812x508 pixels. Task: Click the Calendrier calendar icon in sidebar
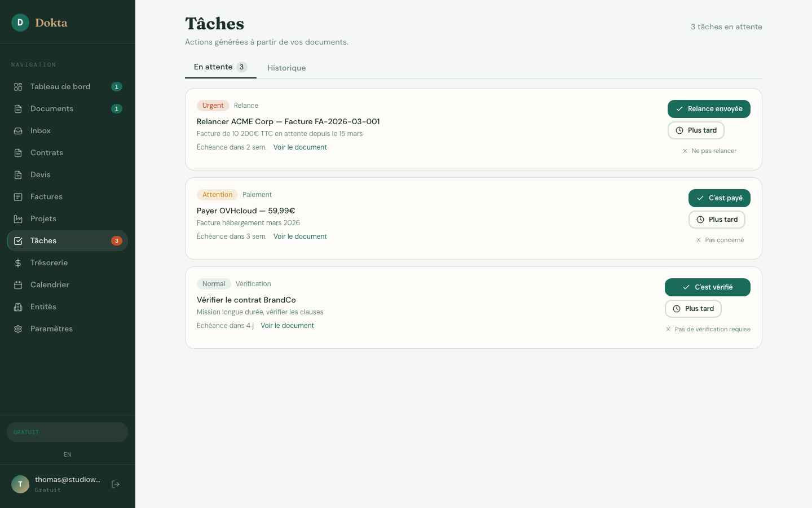point(18,285)
